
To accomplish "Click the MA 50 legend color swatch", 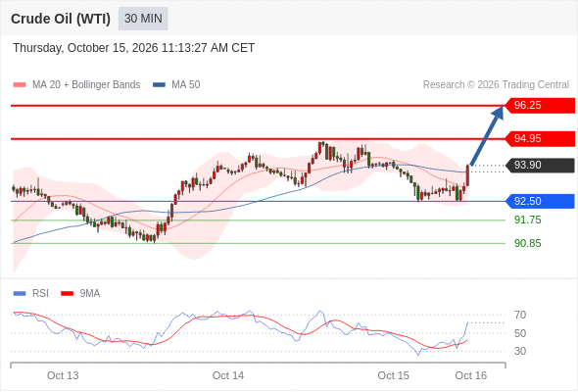I will click(x=159, y=85).
